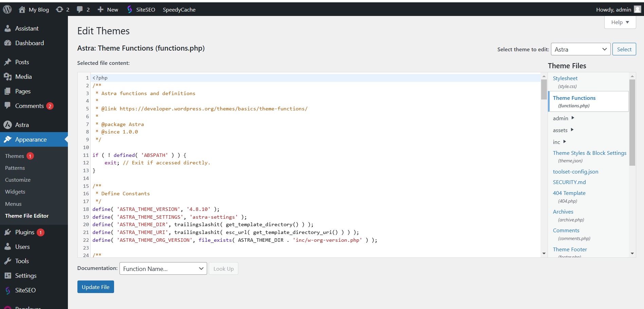Click the ASTRA_THEME_ORG_VERSION define line
Screen dimensions: 644x309
point(235,240)
